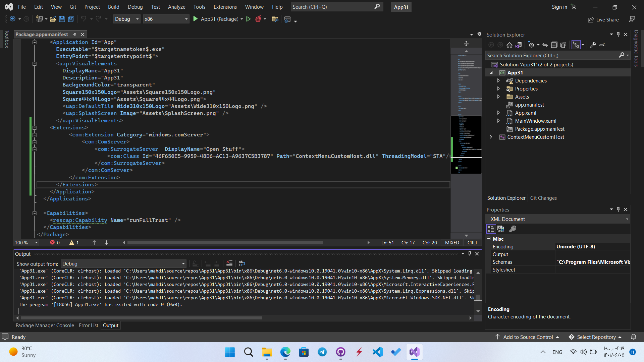
Task: Open Solution Explorer Properties via the wrench icon
Action: (x=593, y=45)
